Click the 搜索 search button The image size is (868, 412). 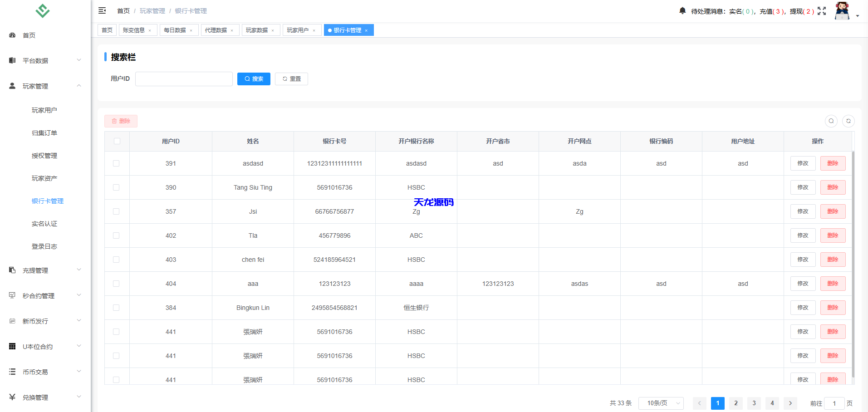(254, 78)
